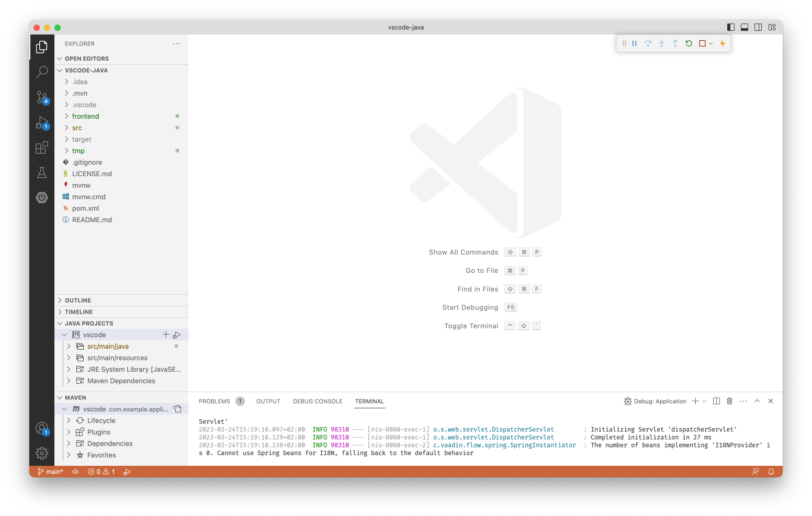Click the Hot Code Replace lightning icon

coord(723,43)
